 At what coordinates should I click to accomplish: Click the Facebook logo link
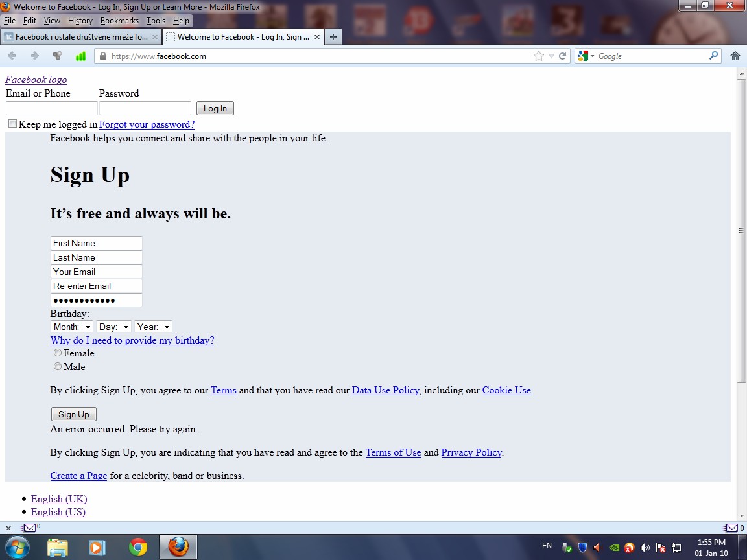(36, 80)
